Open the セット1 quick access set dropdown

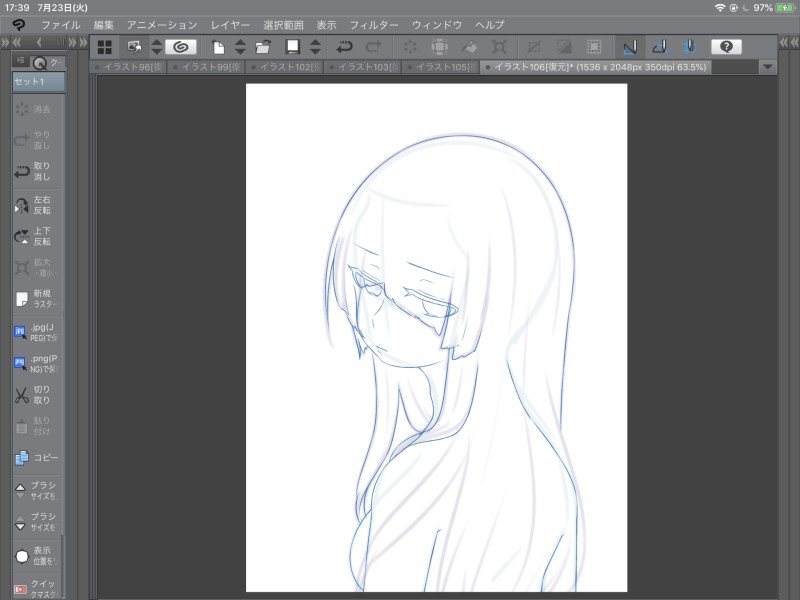coord(38,83)
